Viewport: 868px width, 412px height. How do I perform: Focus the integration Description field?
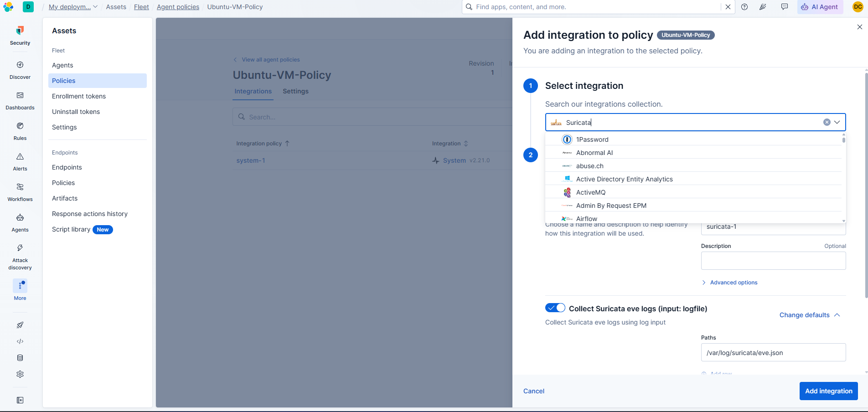[x=773, y=261]
